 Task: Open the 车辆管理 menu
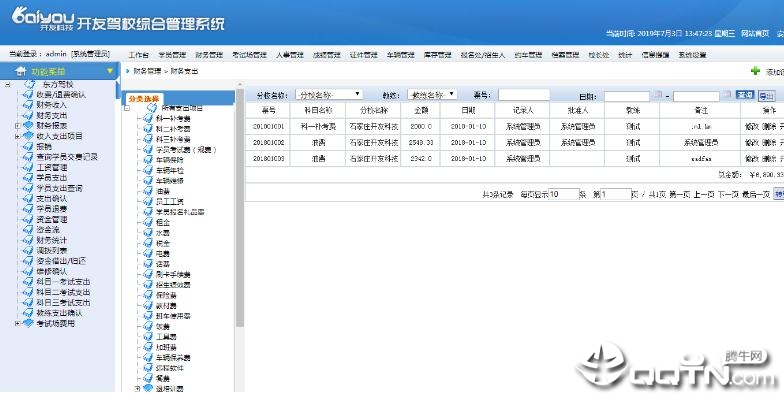[400, 55]
